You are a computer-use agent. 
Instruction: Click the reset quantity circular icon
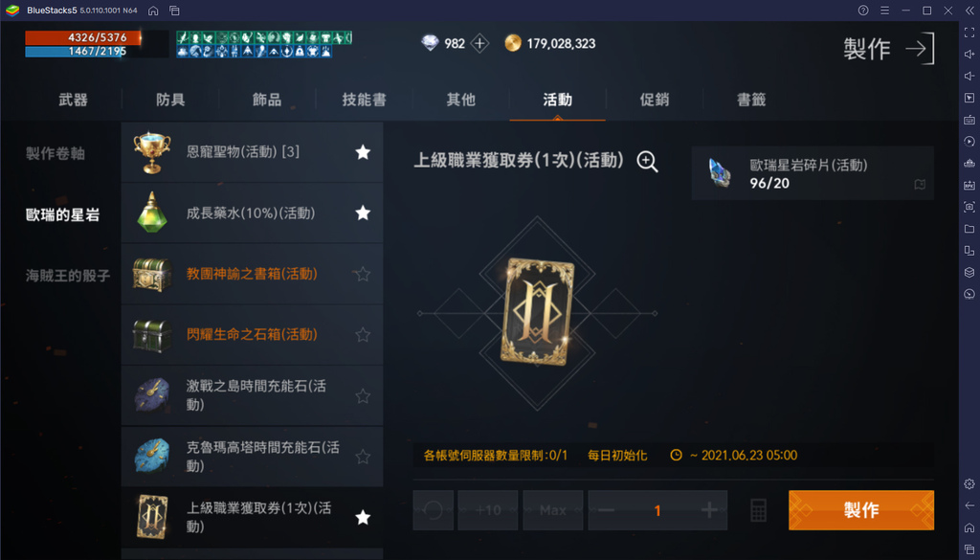pyautogui.click(x=434, y=510)
